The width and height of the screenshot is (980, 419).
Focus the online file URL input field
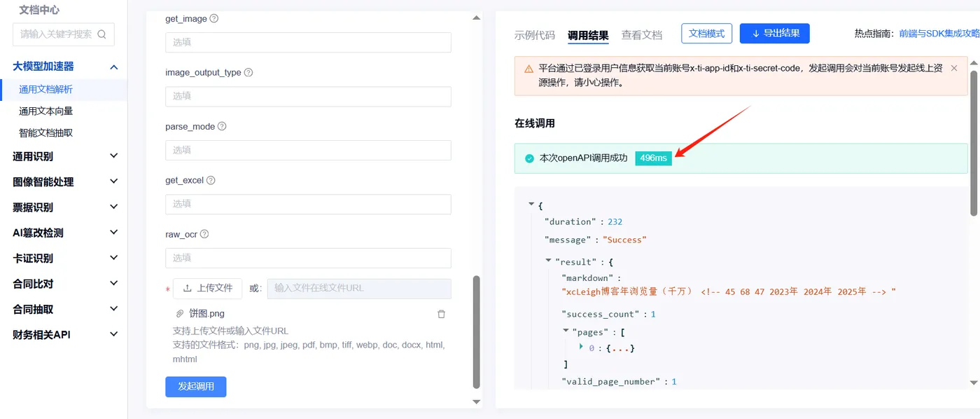click(359, 288)
